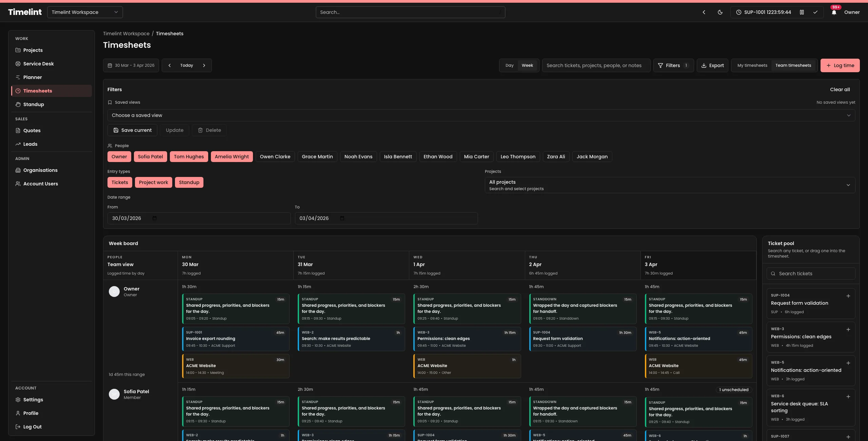Click Timelint Workspace breadcrumb link
This screenshot has height=441, width=868.
tap(126, 34)
